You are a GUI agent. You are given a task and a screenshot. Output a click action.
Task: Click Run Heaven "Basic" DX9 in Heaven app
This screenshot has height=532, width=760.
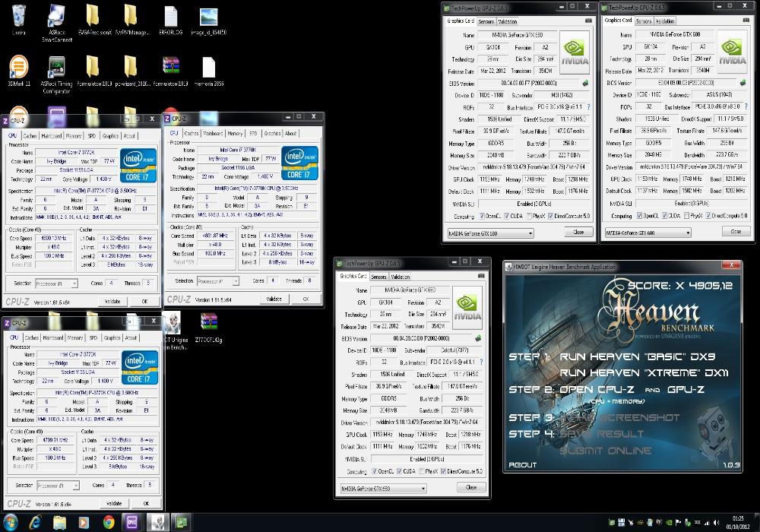[x=638, y=356]
